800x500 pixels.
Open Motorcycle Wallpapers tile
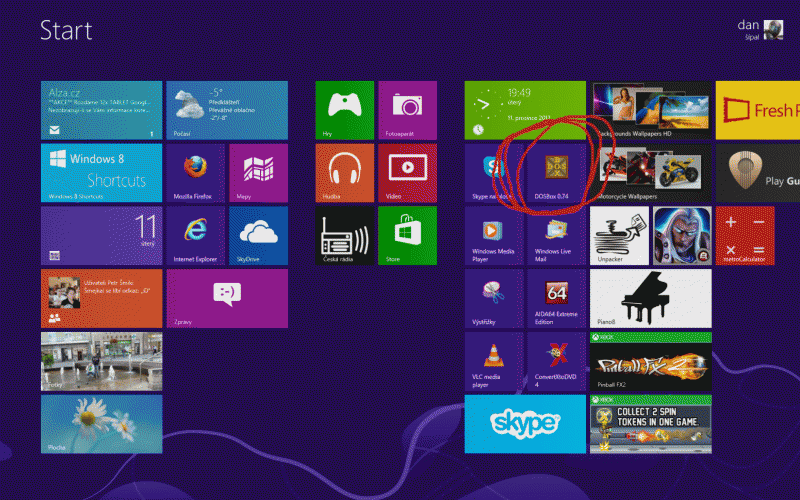pos(651,173)
